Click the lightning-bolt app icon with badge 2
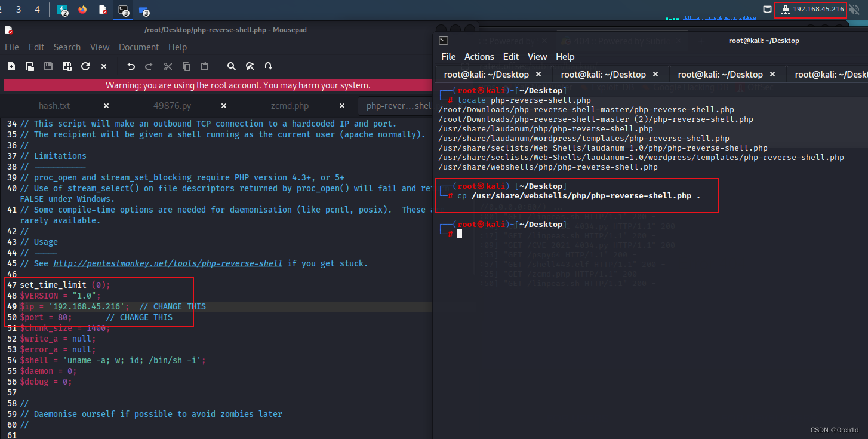 pos(62,10)
